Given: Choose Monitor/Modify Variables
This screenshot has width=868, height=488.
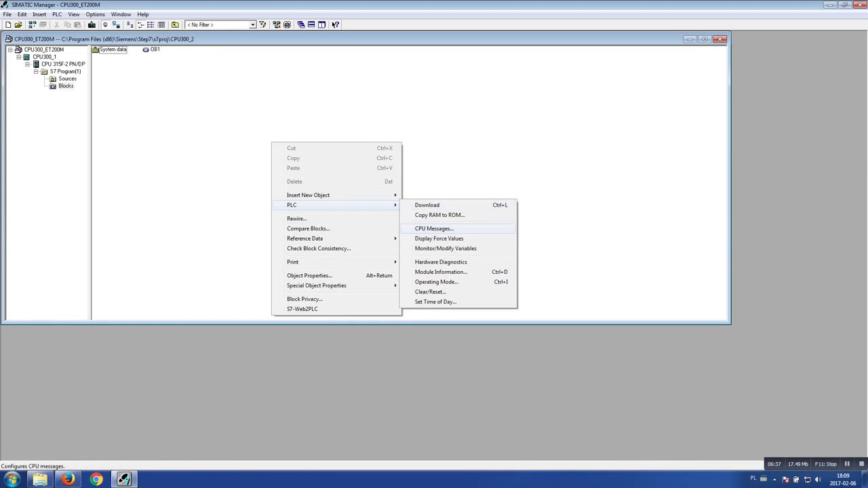Looking at the screenshot, I should click(458, 248).
